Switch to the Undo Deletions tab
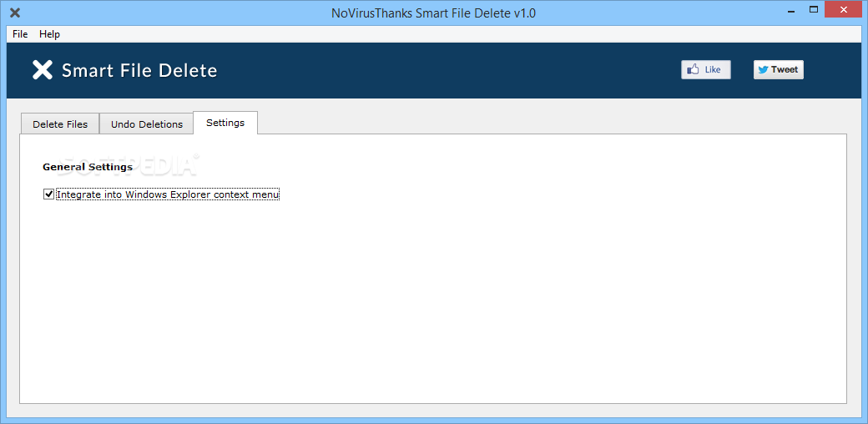Viewport: 868px width, 424px height. [x=147, y=124]
